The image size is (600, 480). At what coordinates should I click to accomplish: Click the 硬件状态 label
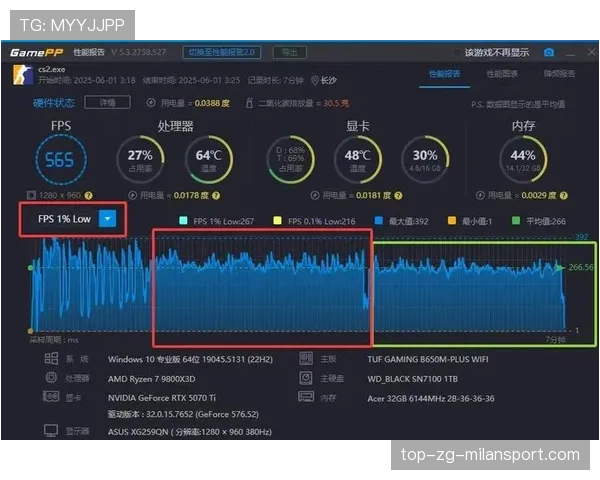coord(54,103)
